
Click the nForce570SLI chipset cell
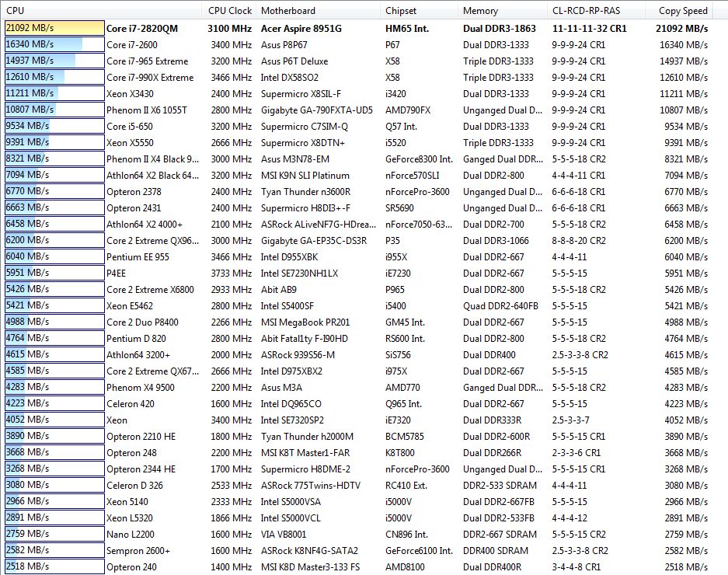coord(413,176)
